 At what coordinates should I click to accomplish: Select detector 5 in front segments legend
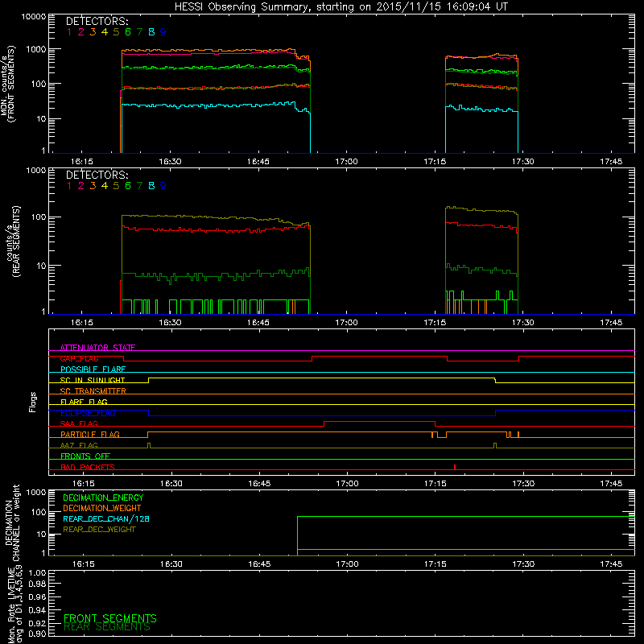pyautogui.click(x=116, y=32)
